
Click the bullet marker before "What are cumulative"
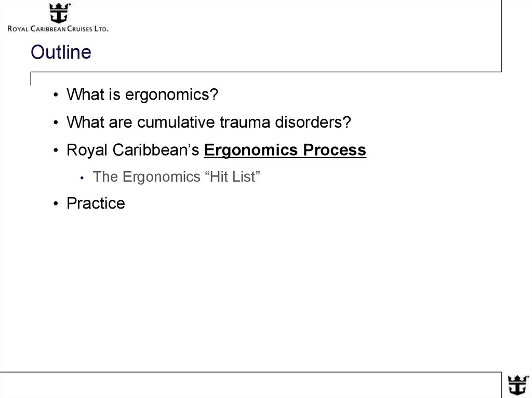[x=55, y=123]
